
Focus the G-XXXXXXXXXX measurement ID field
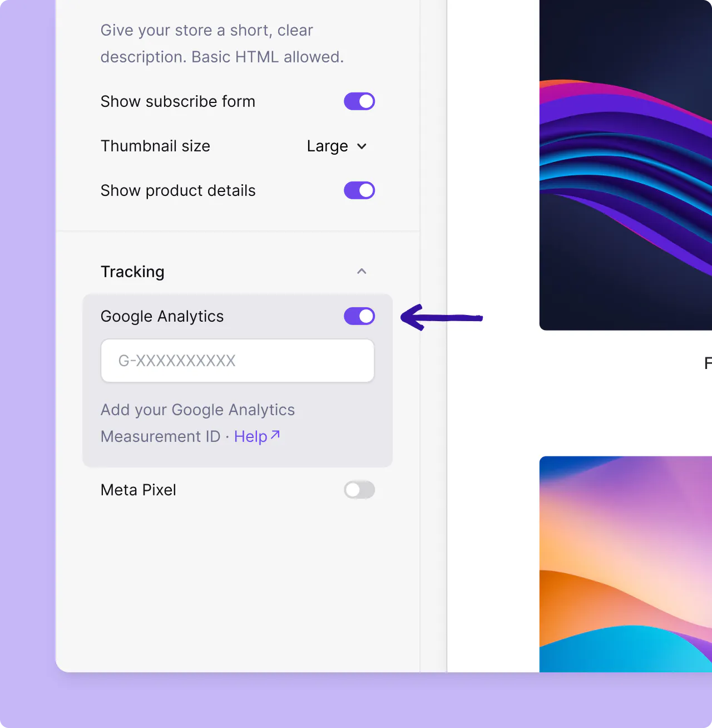(x=238, y=361)
